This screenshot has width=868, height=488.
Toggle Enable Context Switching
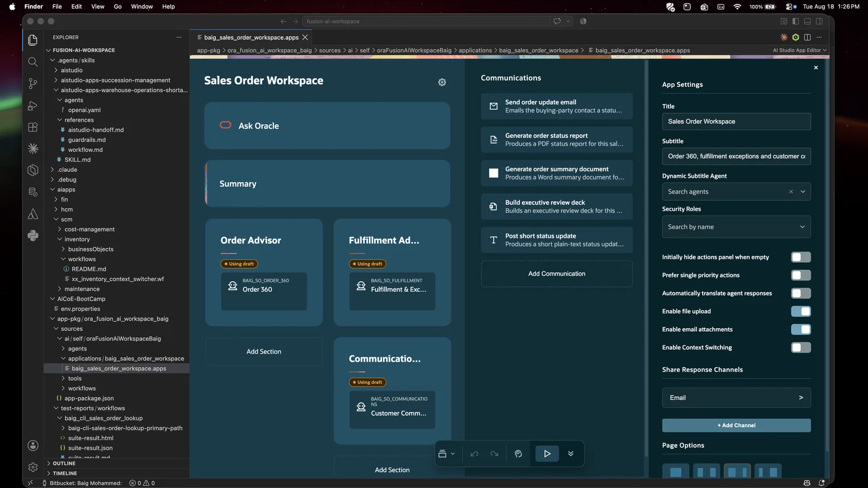(801, 348)
